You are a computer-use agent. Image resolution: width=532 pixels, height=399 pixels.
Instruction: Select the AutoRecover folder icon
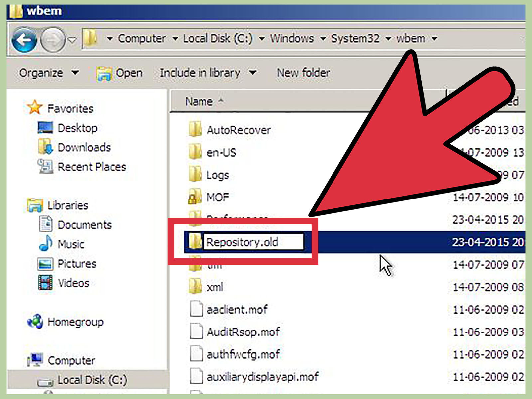pyautogui.click(x=195, y=129)
